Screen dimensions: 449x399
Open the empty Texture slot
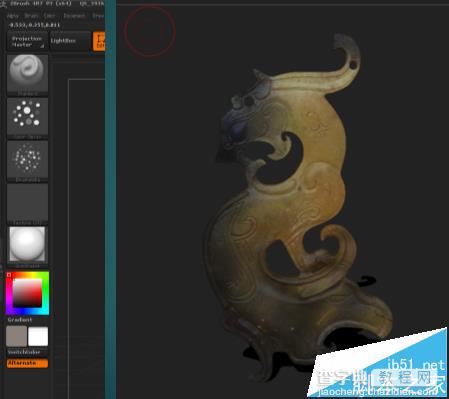[27, 203]
